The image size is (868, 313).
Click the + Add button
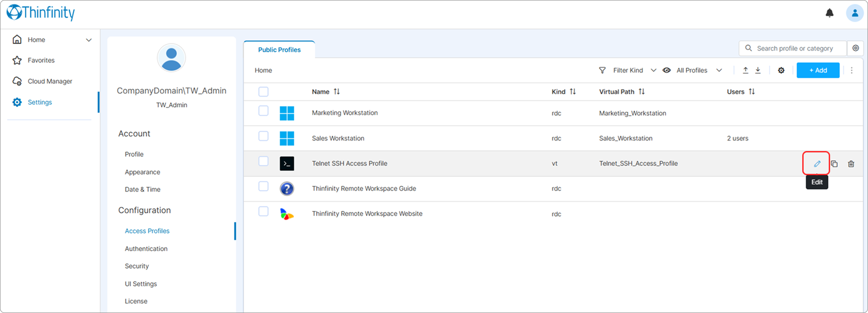[818, 70]
